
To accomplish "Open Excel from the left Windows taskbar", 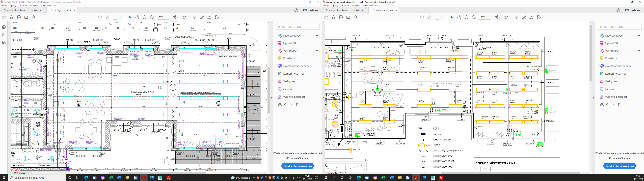I will pyautogui.click(x=111, y=178).
